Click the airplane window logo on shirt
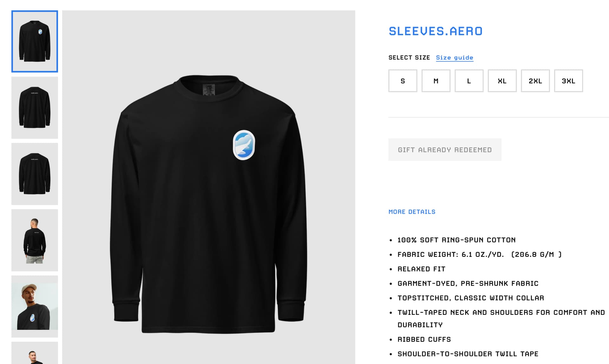 pyautogui.click(x=244, y=145)
